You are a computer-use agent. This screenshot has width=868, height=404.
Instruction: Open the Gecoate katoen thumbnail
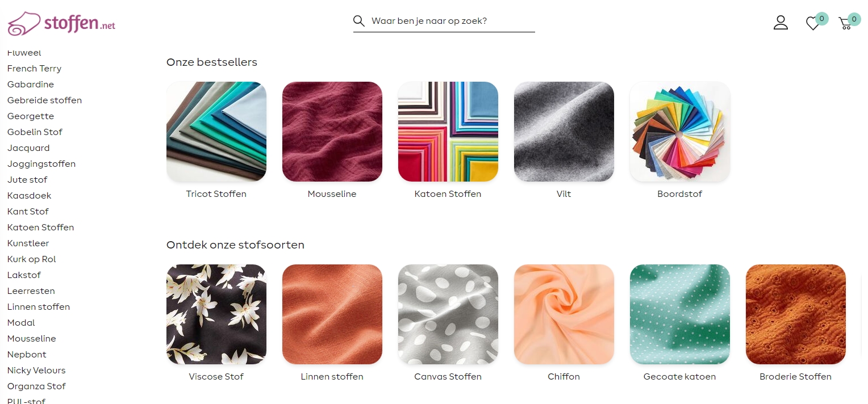pos(680,314)
